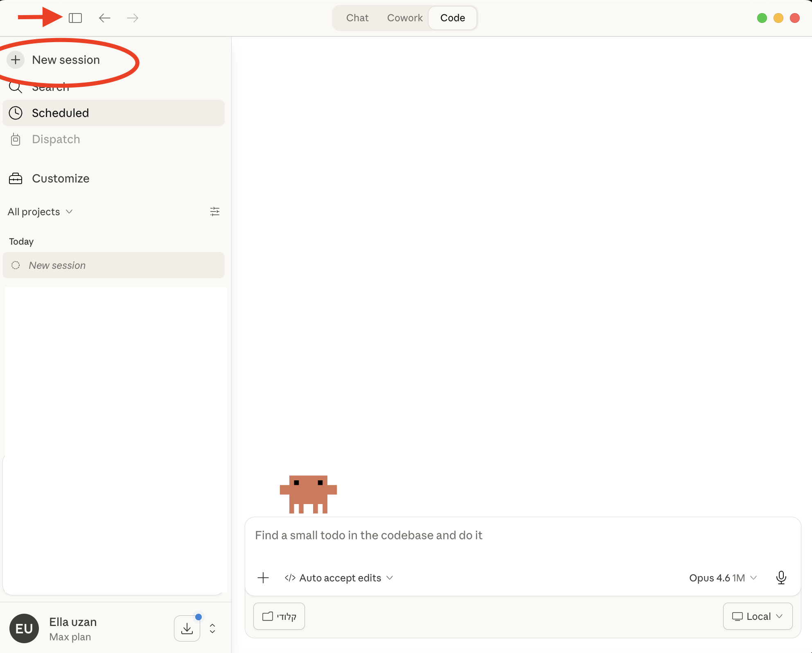812x653 pixels.
Task: Click the download update icon button
Action: point(187,628)
